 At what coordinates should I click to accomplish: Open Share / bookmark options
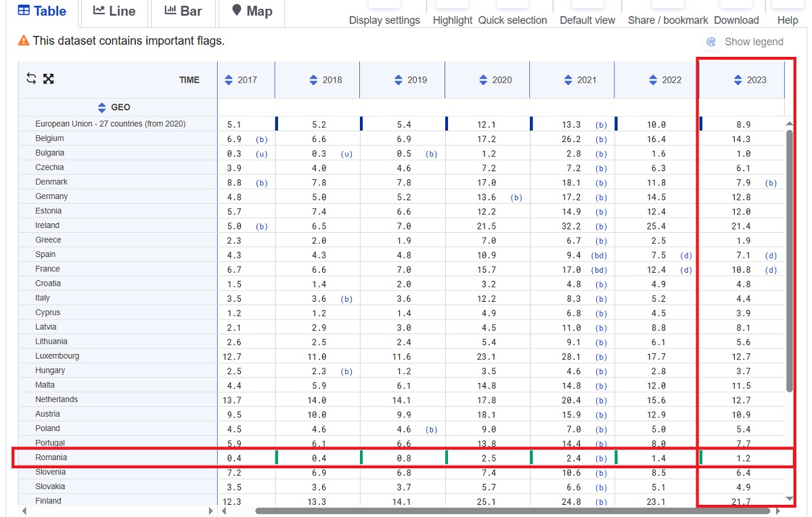click(x=668, y=20)
